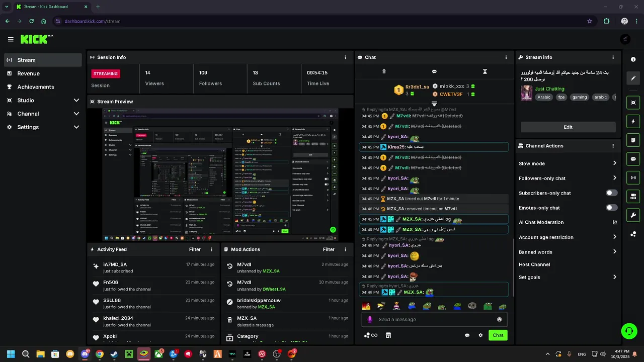Open Windows taskbar search

pyautogui.click(x=26, y=354)
